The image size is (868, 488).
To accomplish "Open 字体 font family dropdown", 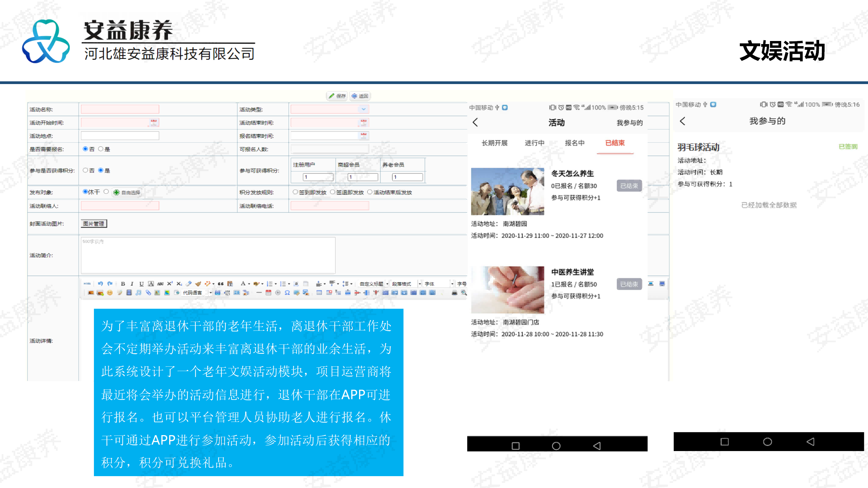I will [439, 284].
